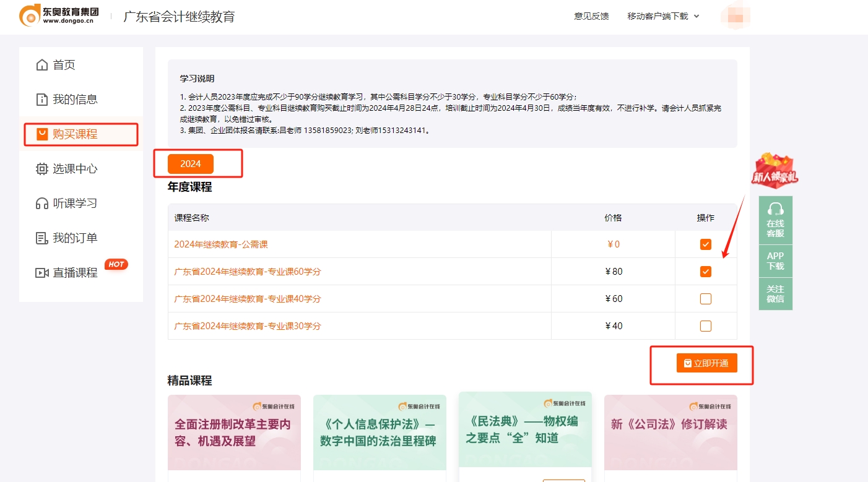Uncheck the 2024年继续教育-公需课 checkbox

[705, 244]
